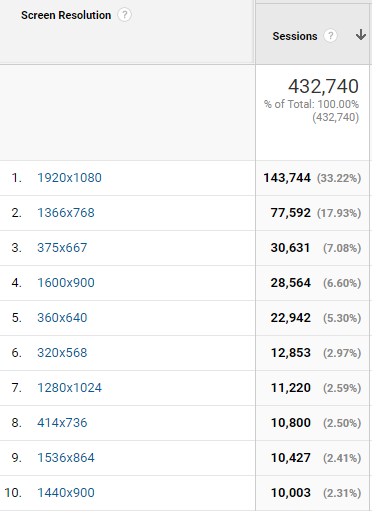
Task: Open the 414x736 resolution link
Action: coord(62,423)
